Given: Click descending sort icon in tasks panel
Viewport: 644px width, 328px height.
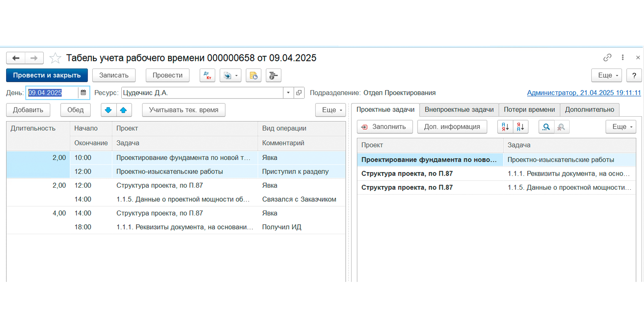Looking at the screenshot, I should [x=521, y=127].
